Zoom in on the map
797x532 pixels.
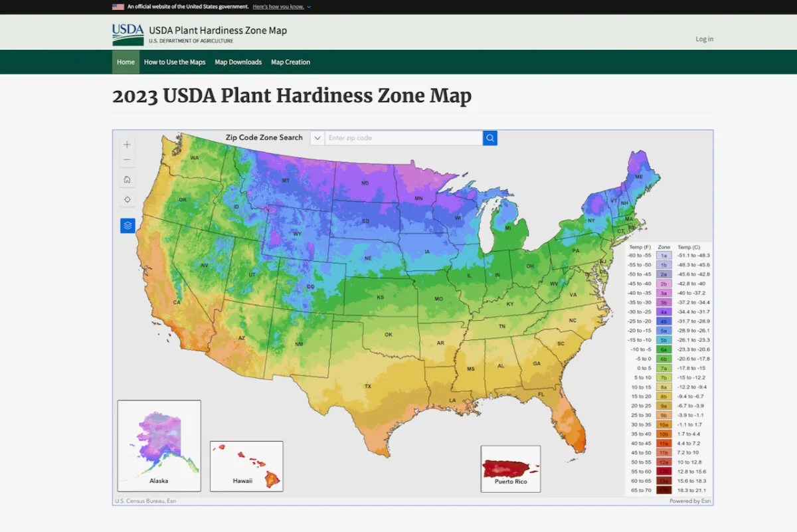126,144
